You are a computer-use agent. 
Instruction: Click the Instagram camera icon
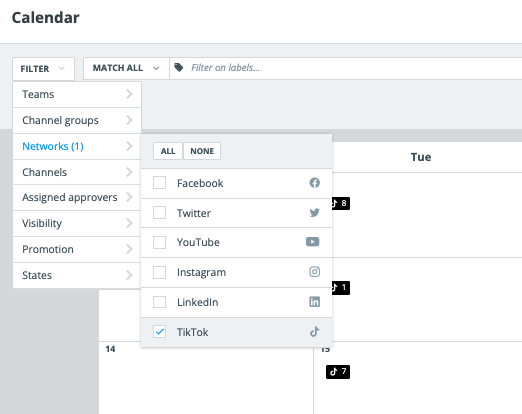click(x=314, y=272)
